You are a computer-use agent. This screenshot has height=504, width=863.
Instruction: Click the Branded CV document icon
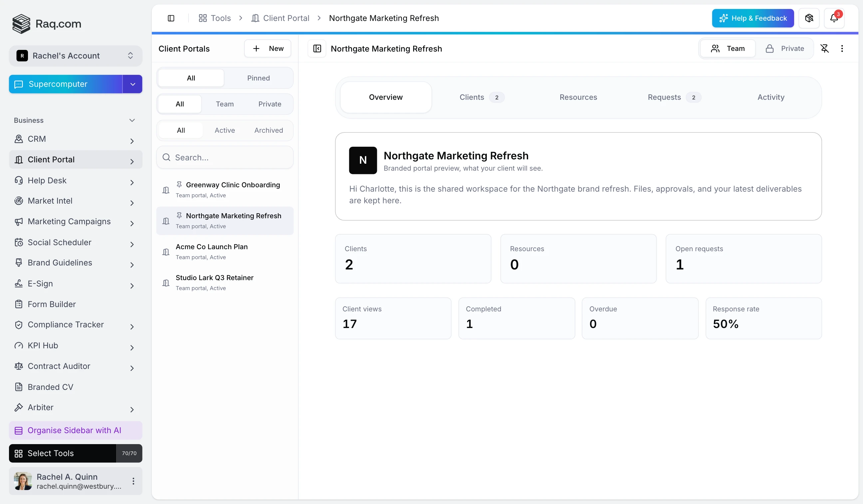click(19, 387)
